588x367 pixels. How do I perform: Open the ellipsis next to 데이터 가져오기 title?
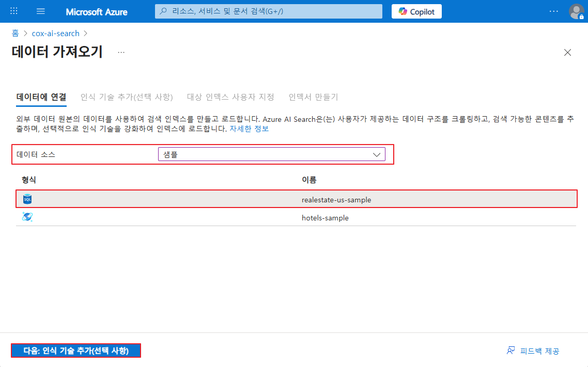[121, 53]
